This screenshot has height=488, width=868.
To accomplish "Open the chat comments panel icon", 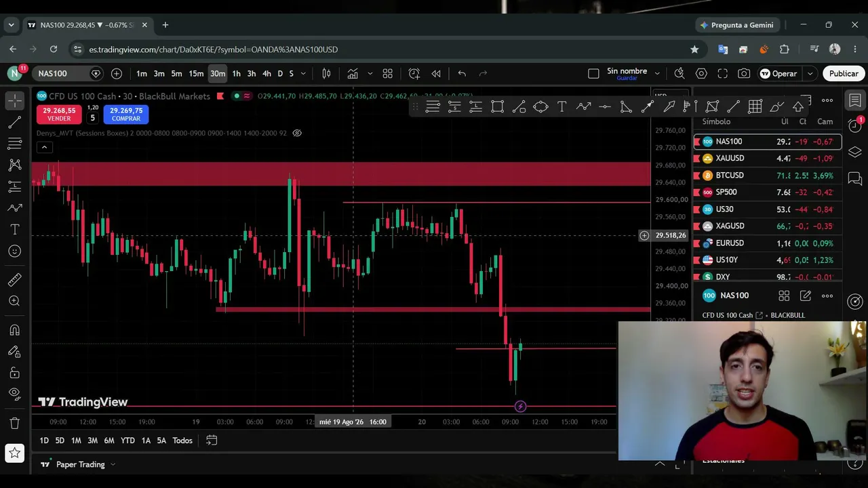I will click(x=855, y=179).
